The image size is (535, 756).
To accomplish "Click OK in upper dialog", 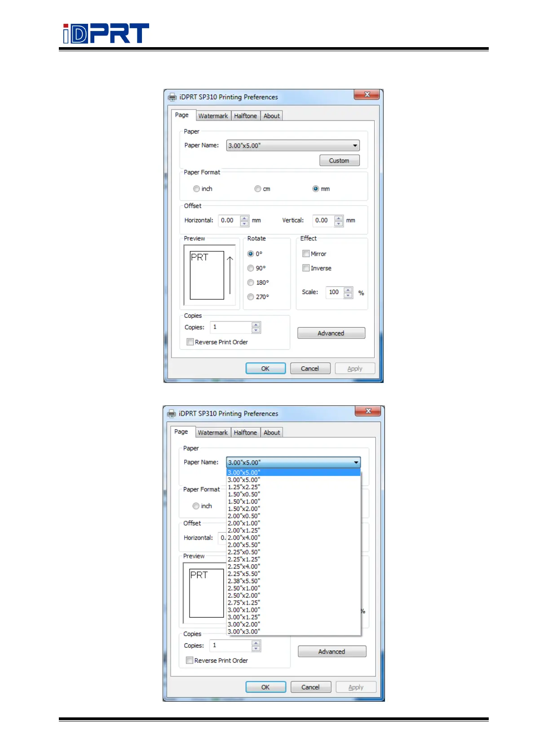I will tap(265, 369).
